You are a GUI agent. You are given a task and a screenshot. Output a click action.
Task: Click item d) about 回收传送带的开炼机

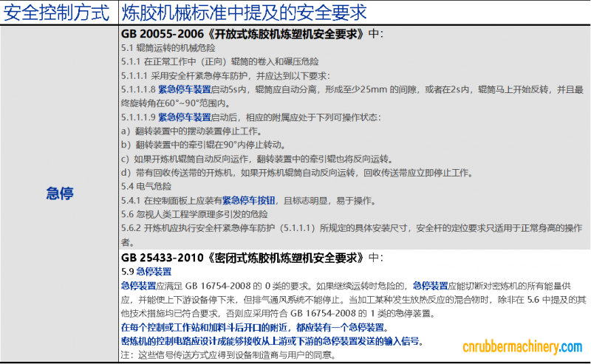pos(297,173)
